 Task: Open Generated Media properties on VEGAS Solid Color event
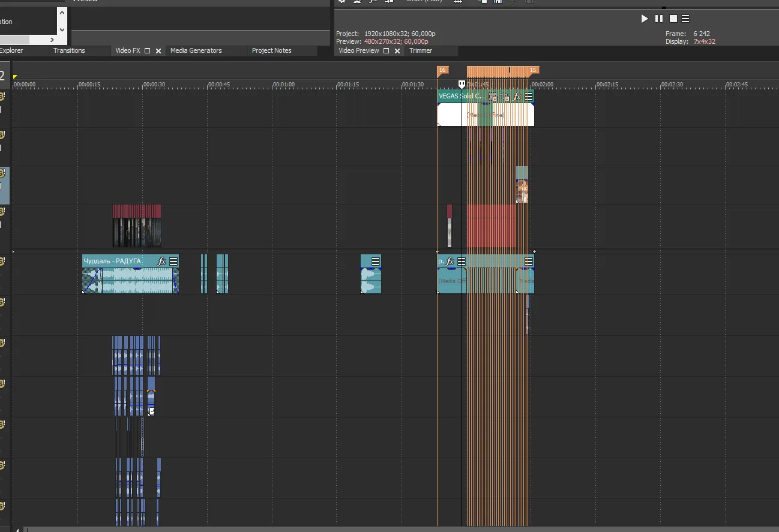493,96
